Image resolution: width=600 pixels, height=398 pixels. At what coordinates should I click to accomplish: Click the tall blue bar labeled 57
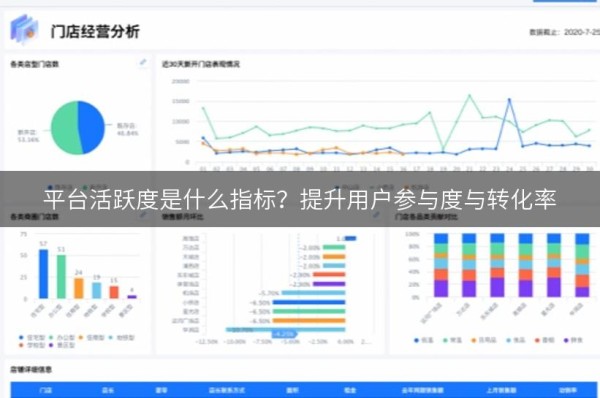point(44,274)
